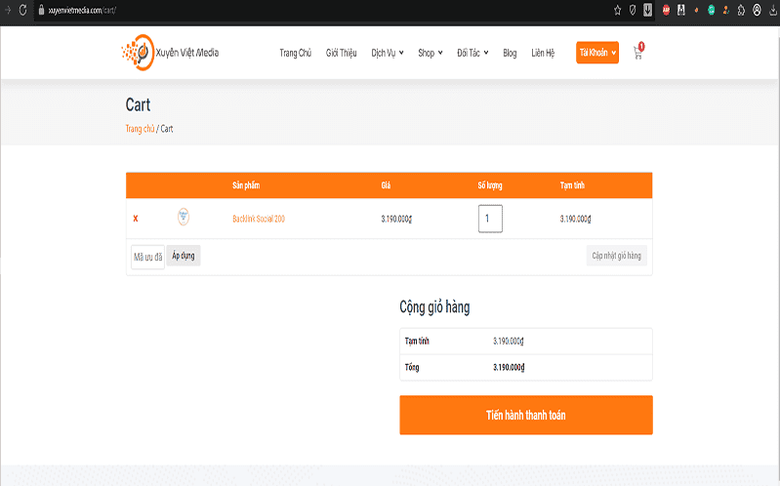Image resolution: width=780 pixels, height=486 pixels.
Task: Open the browser Extensions puzzle icon
Action: 741,10
